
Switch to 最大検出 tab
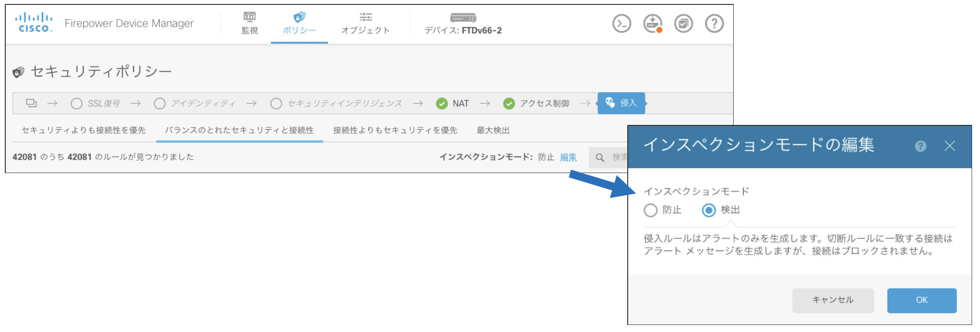(x=493, y=130)
